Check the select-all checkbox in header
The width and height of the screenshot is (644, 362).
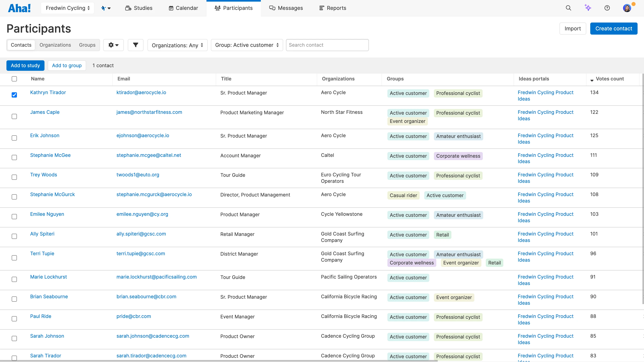pyautogui.click(x=14, y=79)
